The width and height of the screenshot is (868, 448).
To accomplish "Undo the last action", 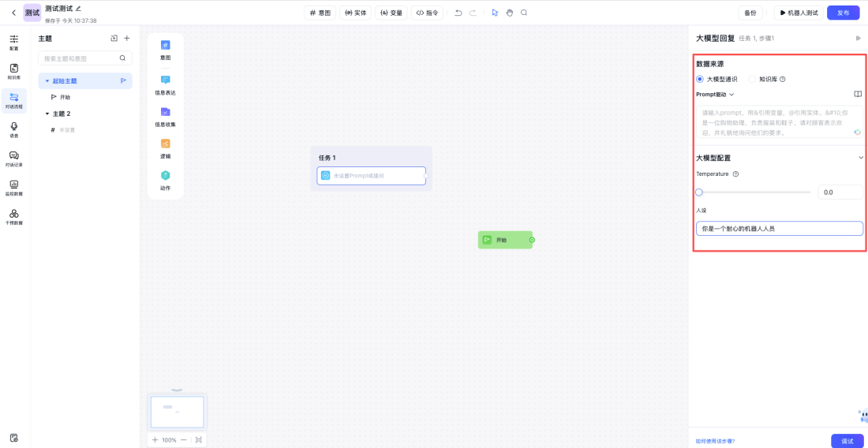I will [458, 13].
